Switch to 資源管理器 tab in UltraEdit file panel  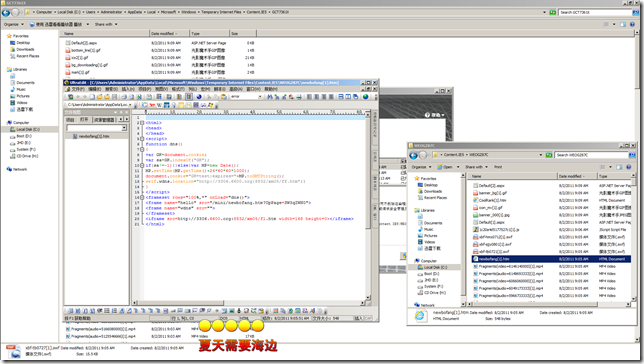[104, 120]
